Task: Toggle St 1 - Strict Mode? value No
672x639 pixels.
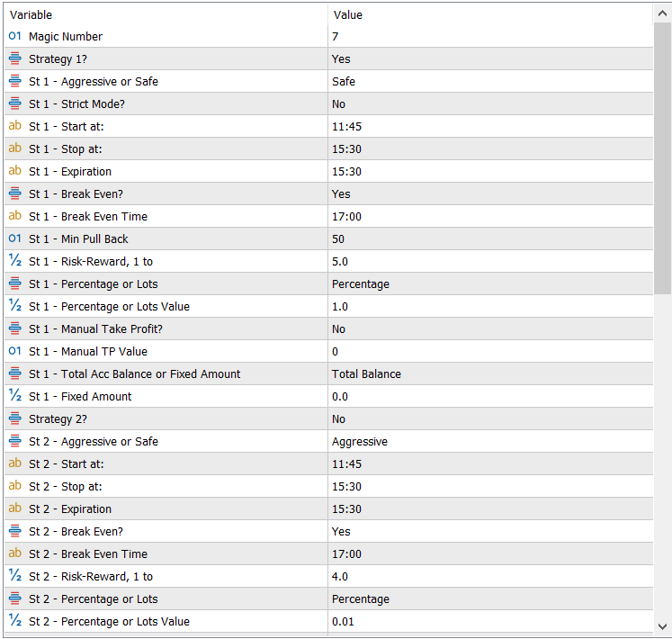Action: 339,103
